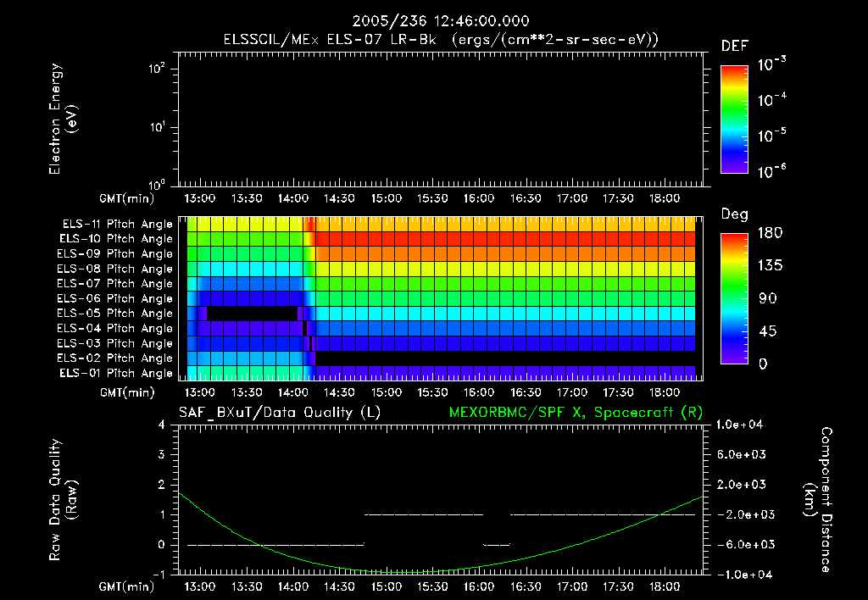868x600 pixels.
Task: Click the black gap in the ELS-05 pitch angle row
Action: coord(252,314)
